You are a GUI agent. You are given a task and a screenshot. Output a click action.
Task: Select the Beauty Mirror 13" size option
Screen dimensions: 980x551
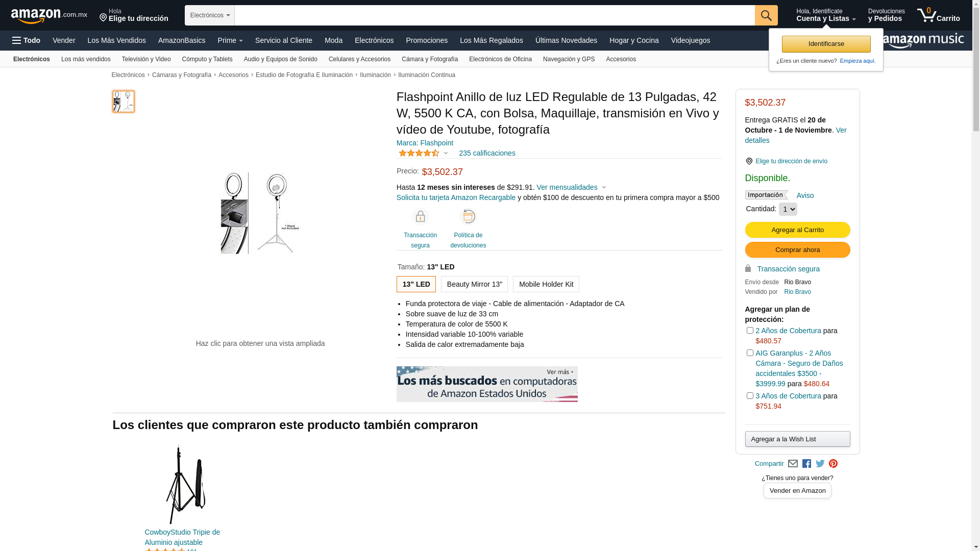(x=474, y=284)
